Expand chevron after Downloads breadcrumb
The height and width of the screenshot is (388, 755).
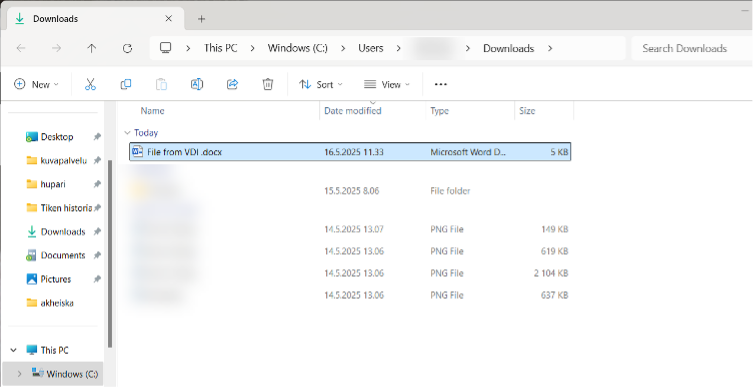(550, 48)
